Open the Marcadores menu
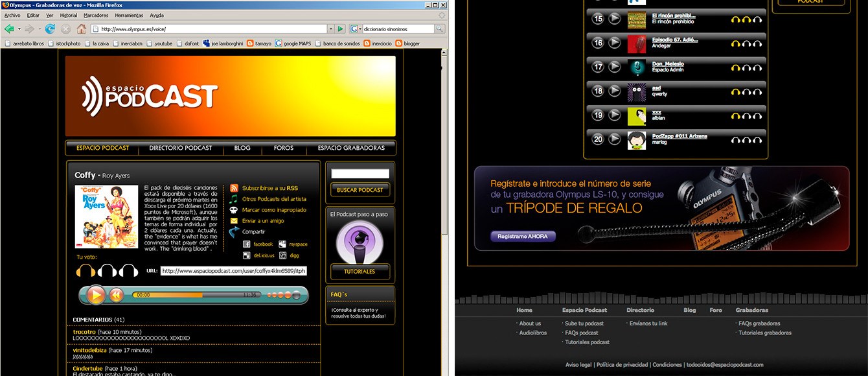 tap(96, 15)
